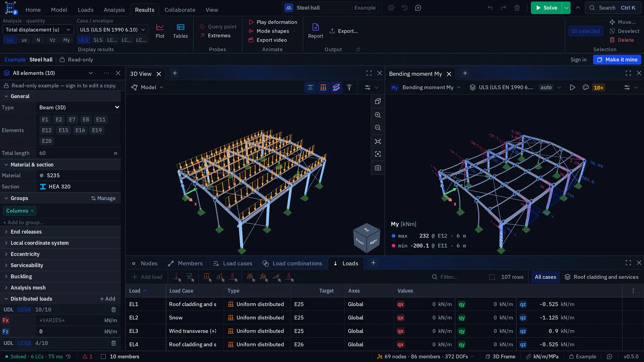Open the comments chat bubble icon
The width and height of the screenshot is (644, 362).
[x=418, y=8]
